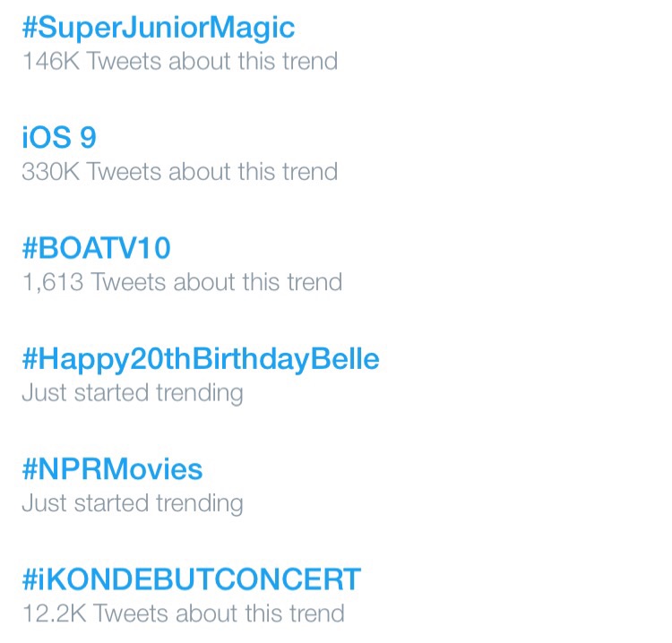Choose the trend with 330K tweets
This screenshot has height=643, width=672.
tap(59, 138)
